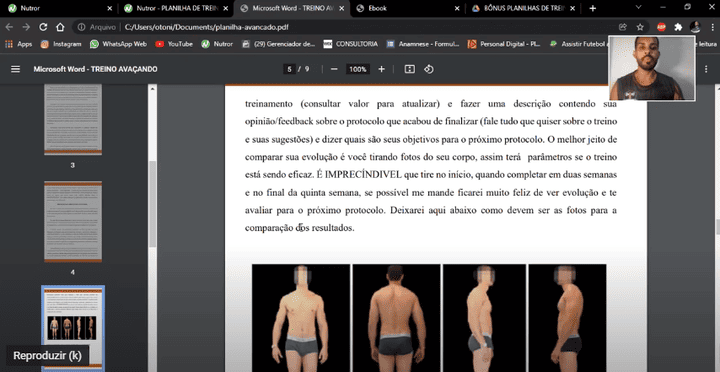Open PDF viewer more options dots

[706, 69]
